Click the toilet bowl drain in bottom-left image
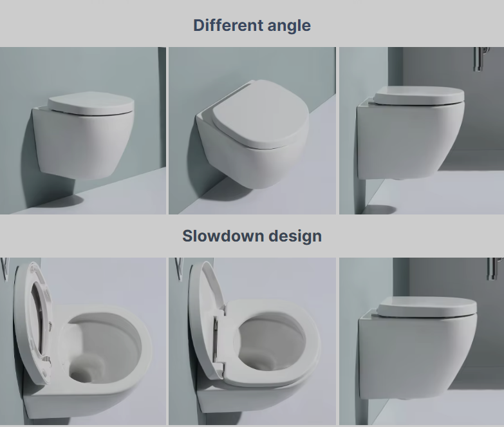This screenshot has height=427, width=504. click(x=81, y=374)
